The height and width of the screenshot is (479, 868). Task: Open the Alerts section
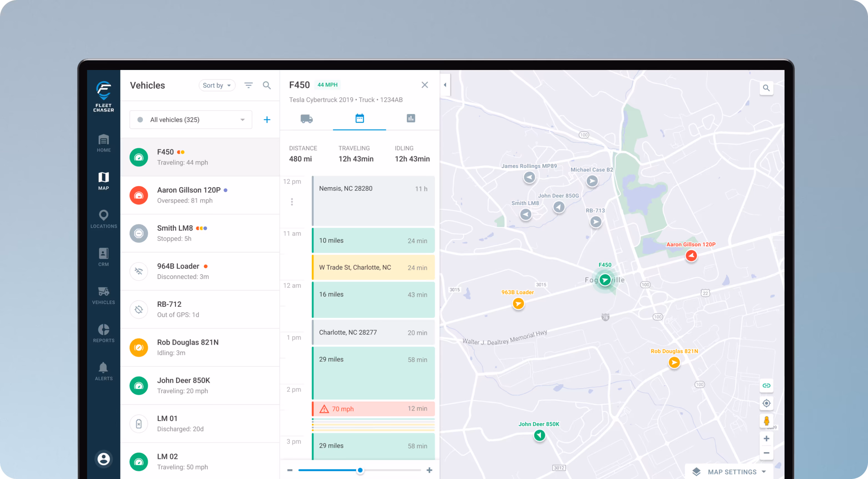click(x=104, y=372)
